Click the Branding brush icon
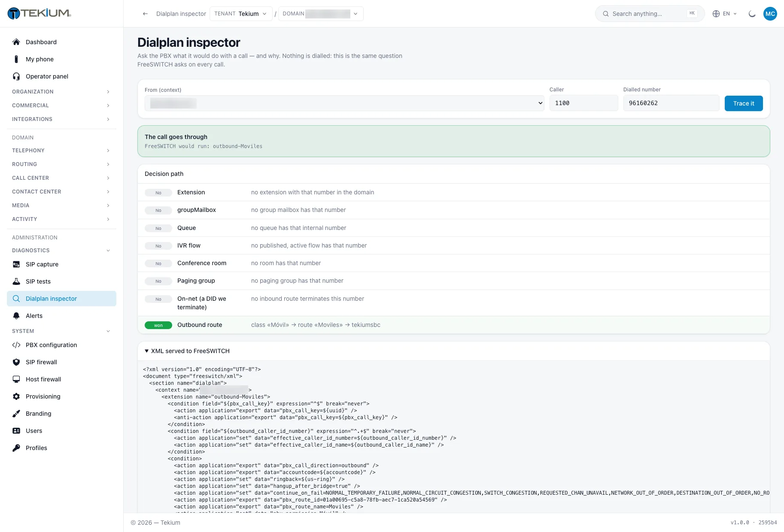 pos(16,414)
